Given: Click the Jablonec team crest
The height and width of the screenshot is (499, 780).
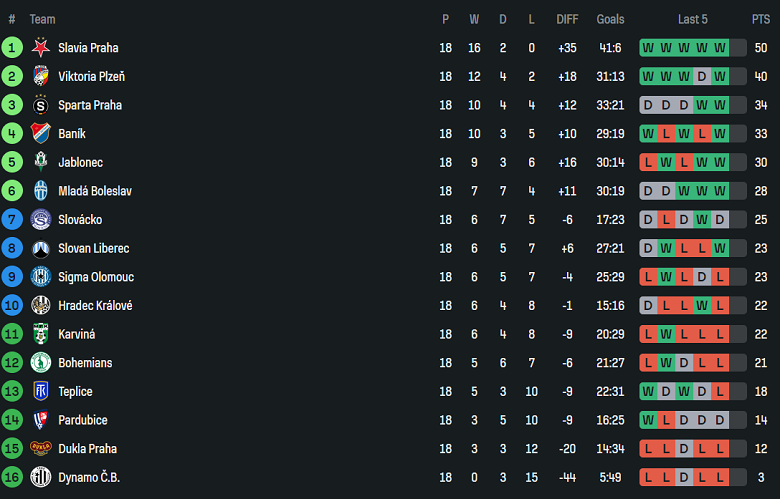Looking at the screenshot, I should click(x=41, y=162).
